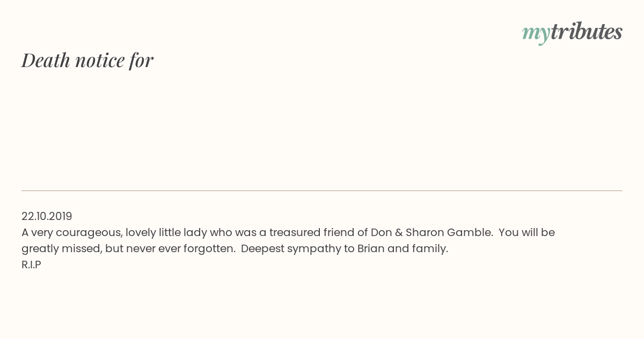This screenshot has width=644, height=338.
Task: Select the word "Death" in the heading
Action: [46, 60]
